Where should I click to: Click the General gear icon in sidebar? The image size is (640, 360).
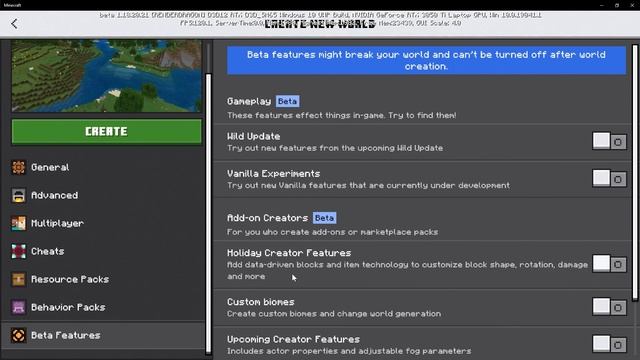18,167
